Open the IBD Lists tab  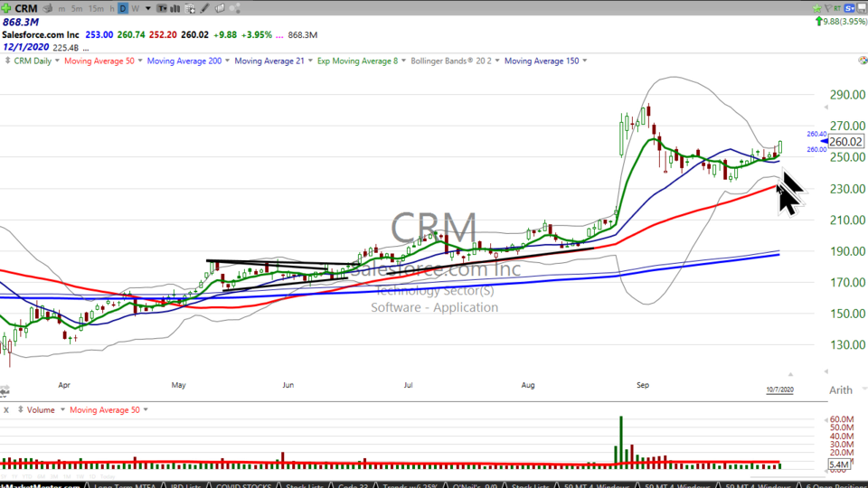(185, 485)
